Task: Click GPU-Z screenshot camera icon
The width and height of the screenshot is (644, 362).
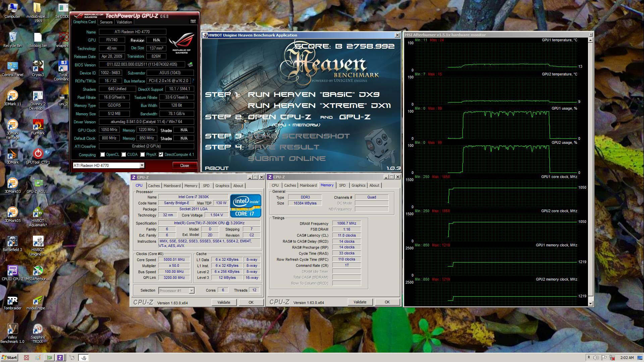Action: pyautogui.click(x=193, y=21)
